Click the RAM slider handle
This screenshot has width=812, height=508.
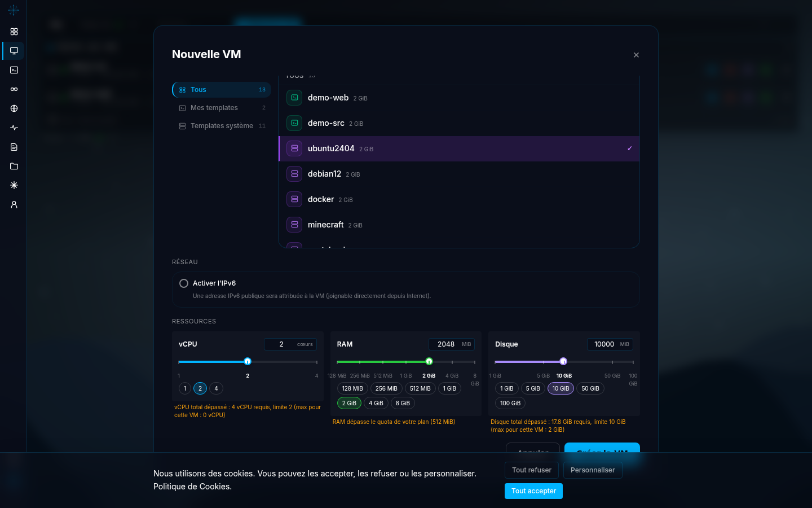pyautogui.click(x=429, y=361)
